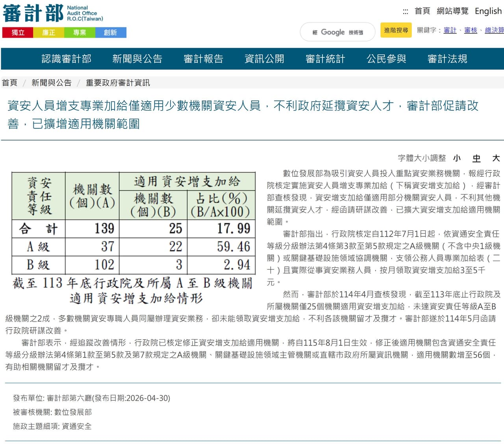Click the article title heading text
Screen dimensions: 504x444
tap(243, 115)
